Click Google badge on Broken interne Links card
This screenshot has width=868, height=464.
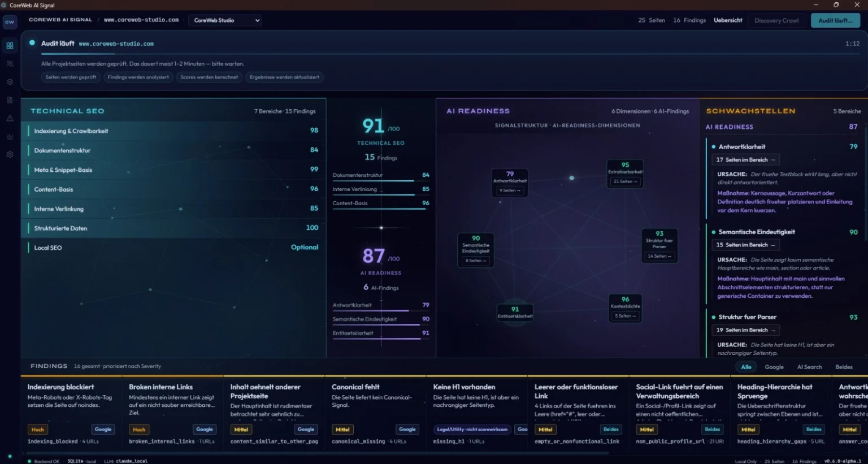coord(205,430)
